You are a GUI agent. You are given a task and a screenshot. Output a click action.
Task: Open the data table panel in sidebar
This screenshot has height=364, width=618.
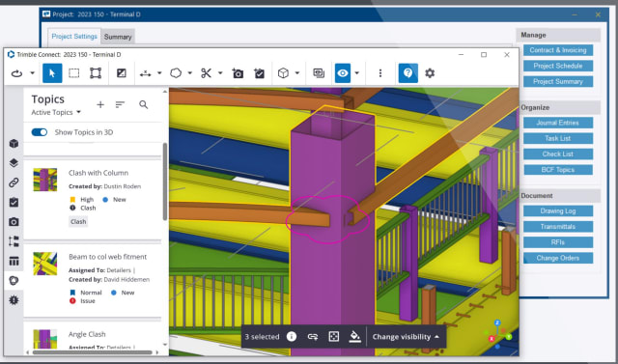(x=14, y=262)
